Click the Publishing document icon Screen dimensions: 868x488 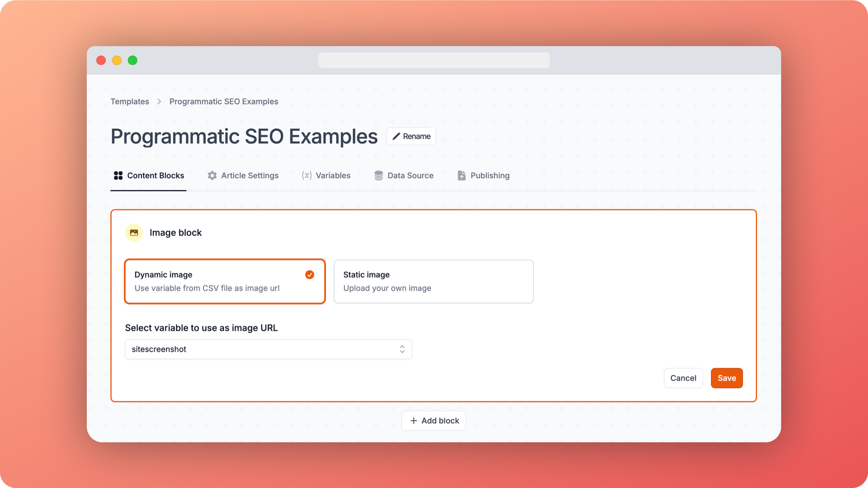click(461, 175)
